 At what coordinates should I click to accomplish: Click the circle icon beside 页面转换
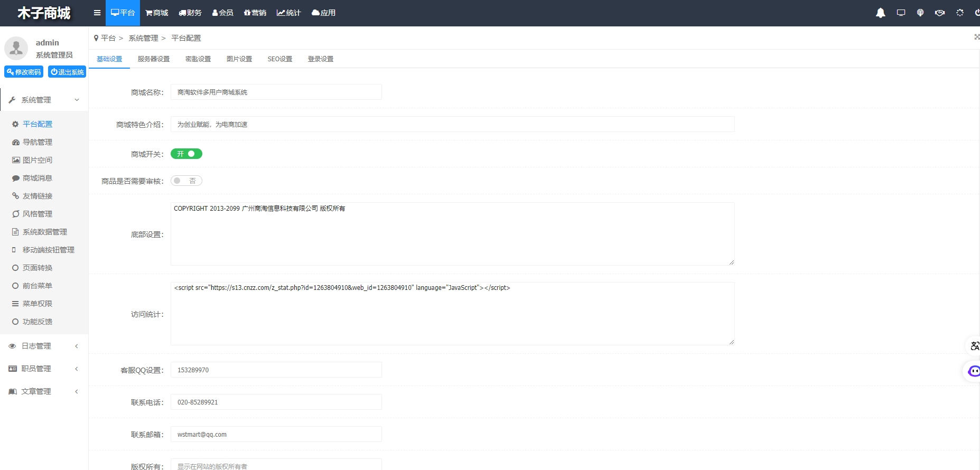[x=15, y=268]
